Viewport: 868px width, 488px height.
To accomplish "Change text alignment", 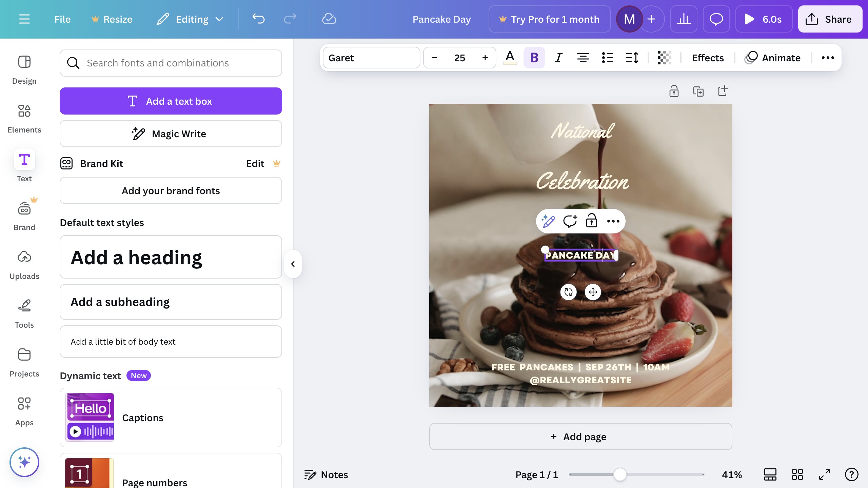I will click(583, 58).
